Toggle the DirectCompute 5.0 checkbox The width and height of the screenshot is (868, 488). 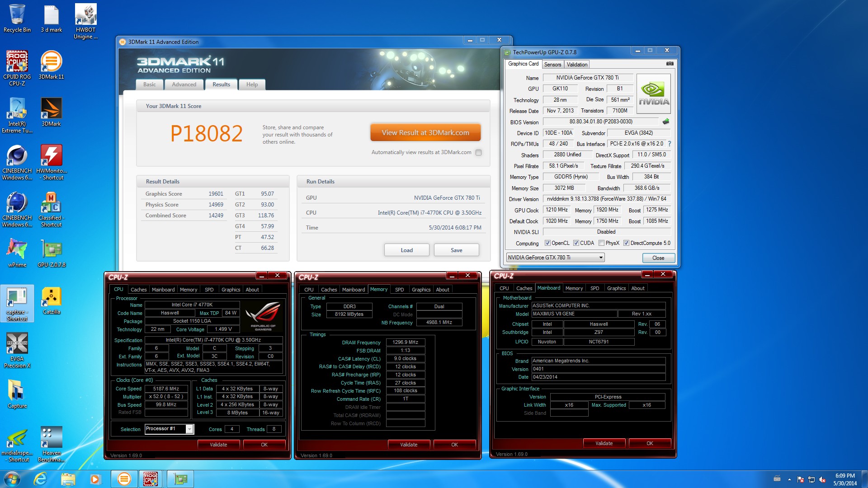(x=626, y=243)
